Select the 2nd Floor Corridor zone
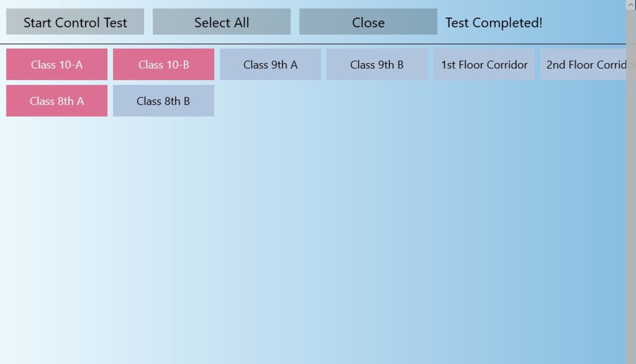This screenshot has width=636, height=364. coord(583,64)
